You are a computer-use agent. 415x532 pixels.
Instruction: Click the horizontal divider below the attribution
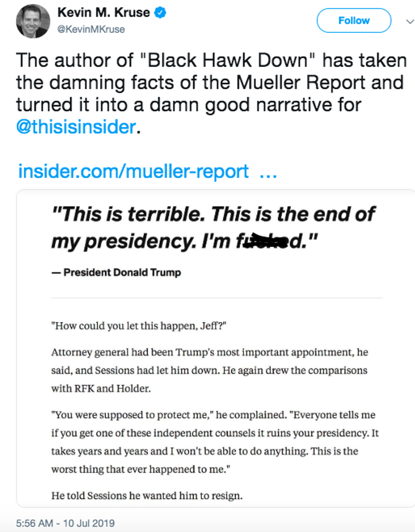(217, 298)
